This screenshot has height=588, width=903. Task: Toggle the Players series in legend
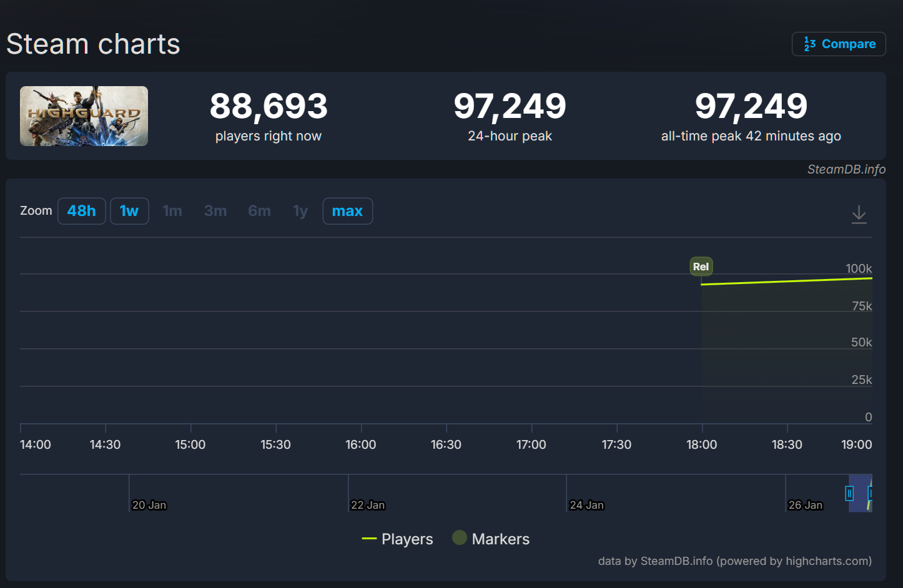click(x=398, y=539)
